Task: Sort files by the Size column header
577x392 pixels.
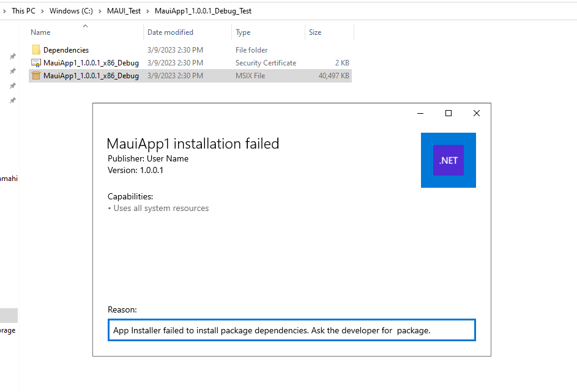Action: 315,32
